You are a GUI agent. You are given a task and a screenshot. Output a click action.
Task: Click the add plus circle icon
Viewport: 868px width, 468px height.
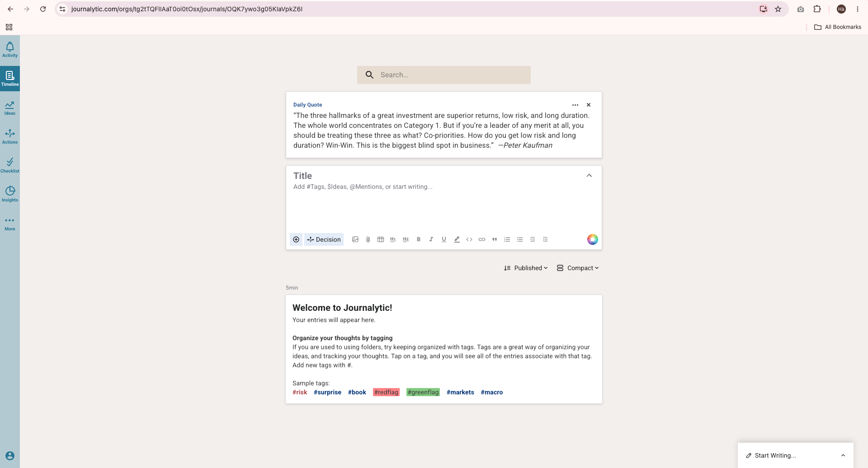[x=296, y=239]
